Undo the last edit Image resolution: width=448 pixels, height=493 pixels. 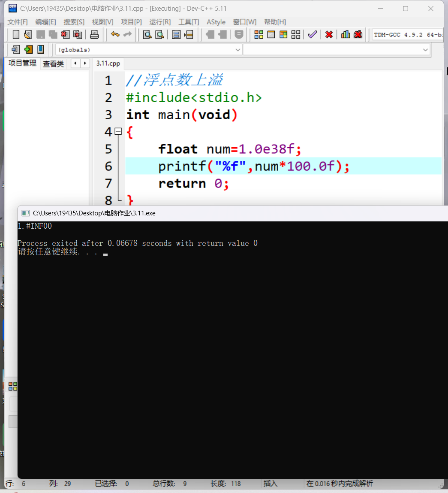pos(115,34)
